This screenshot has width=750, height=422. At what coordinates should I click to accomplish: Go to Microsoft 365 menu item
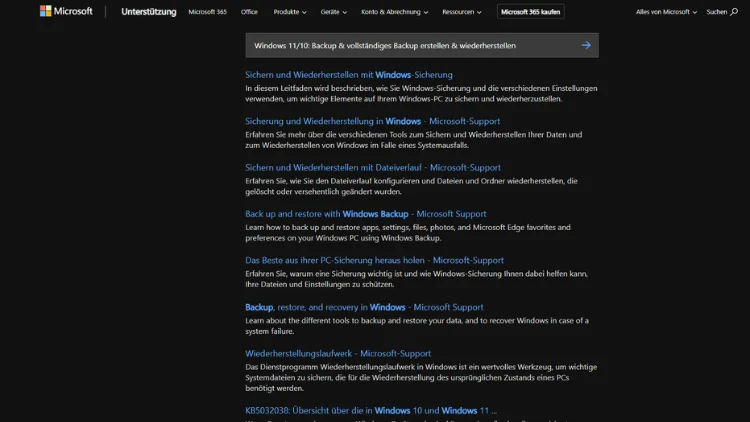[x=207, y=11]
